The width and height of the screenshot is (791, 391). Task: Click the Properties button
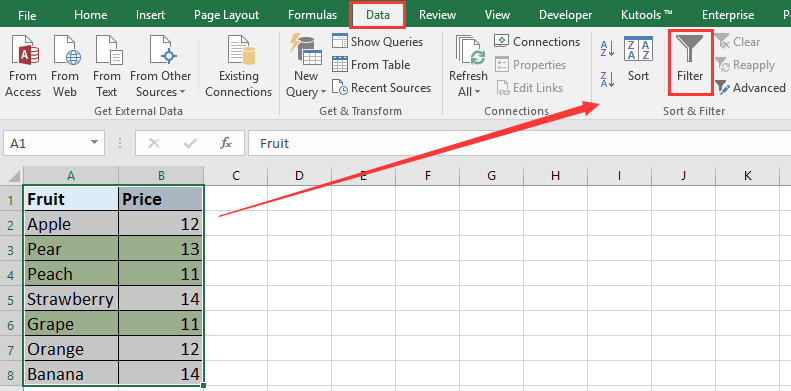pos(530,65)
